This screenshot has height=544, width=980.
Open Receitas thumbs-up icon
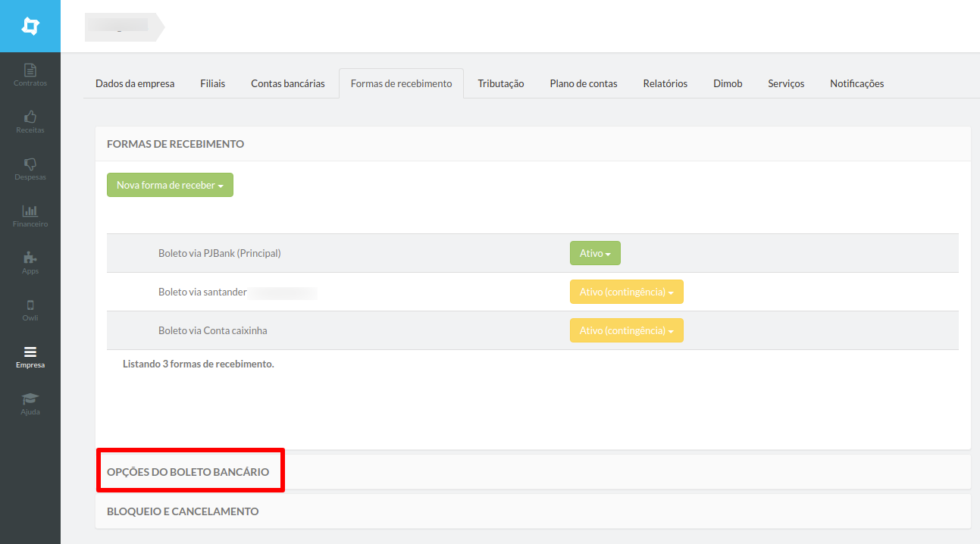click(x=30, y=117)
